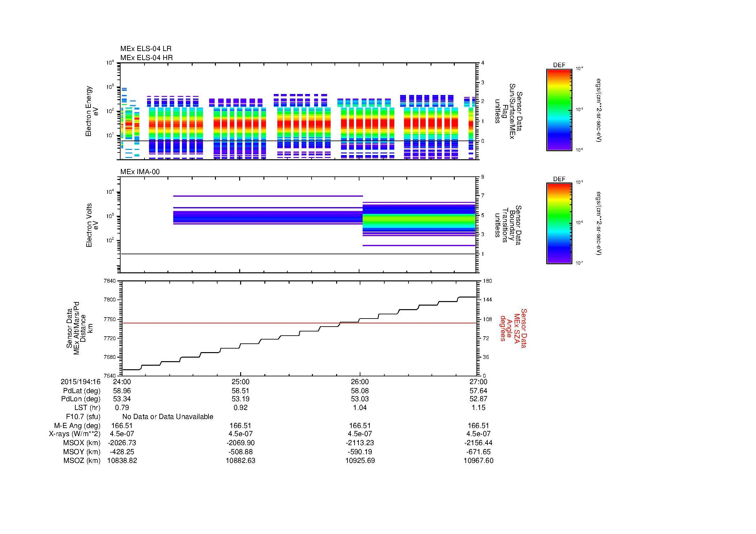Screen dimensions: 756x534
Task: Click the 'Electron Energy eV' axis label
Action: pyautogui.click(x=92, y=111)
